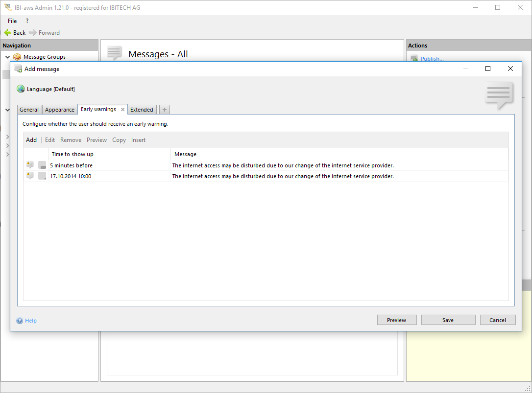This screenshot has height=393, width=532.
Task: Click warning icon in 17.10.2014 10:00 row
Action: click(30, 176)
